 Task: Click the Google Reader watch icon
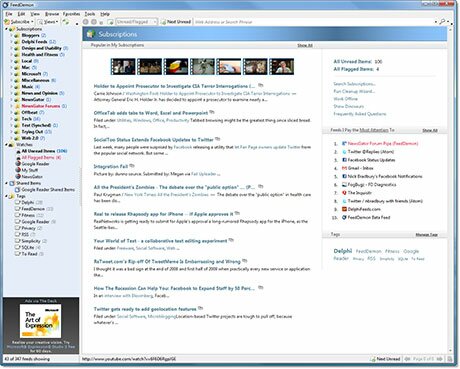pyautogui.click(x=18, y=164)
